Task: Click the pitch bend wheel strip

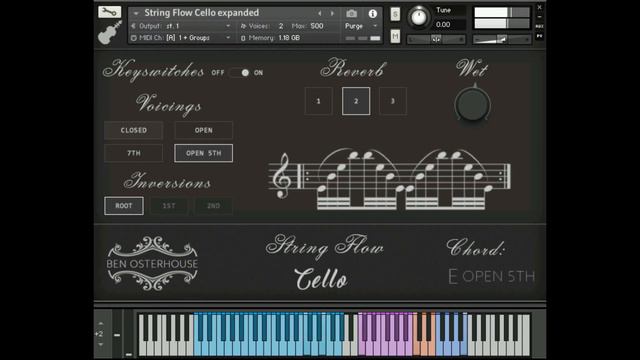Action: pos(117,335)
